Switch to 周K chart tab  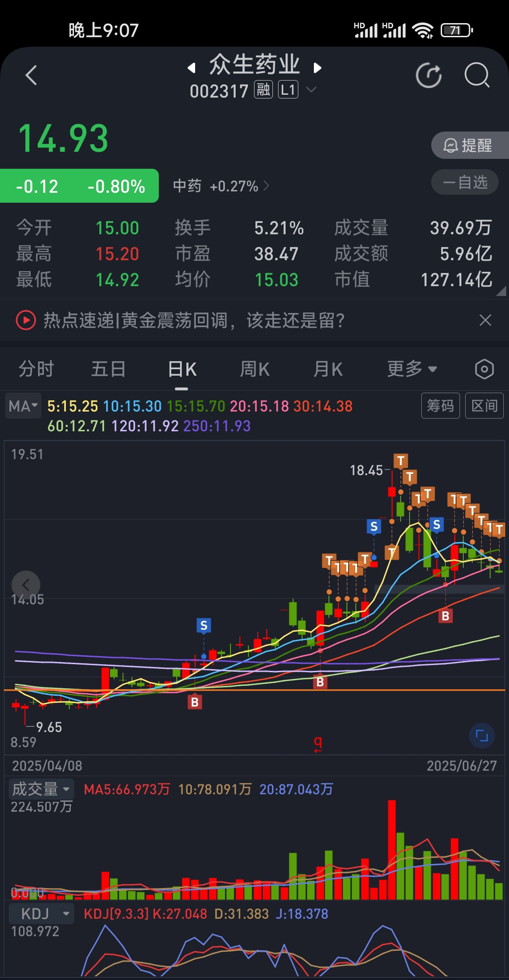(255, 369)
